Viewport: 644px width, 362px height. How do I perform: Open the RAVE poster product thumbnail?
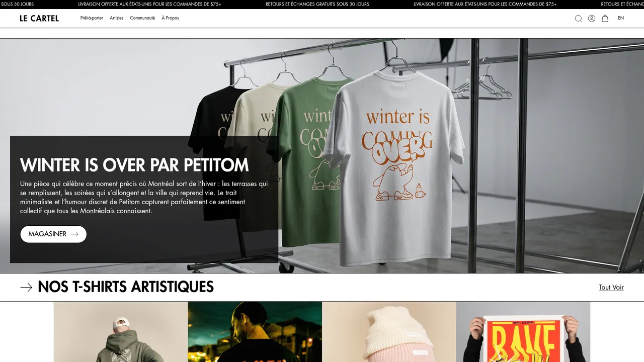pyautogui.click(x=523, y=332)
